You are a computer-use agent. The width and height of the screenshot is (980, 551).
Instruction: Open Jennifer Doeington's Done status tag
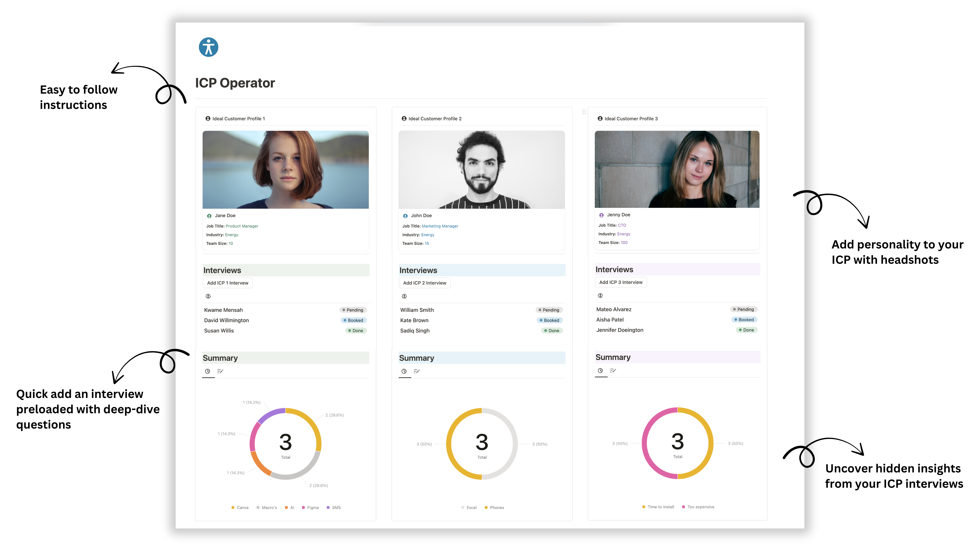coord(746,330)
